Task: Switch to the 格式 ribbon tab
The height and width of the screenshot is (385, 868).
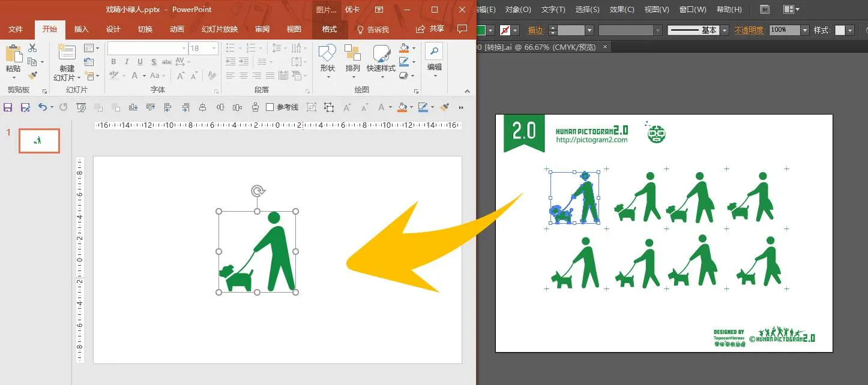Action: pos(329,29)
